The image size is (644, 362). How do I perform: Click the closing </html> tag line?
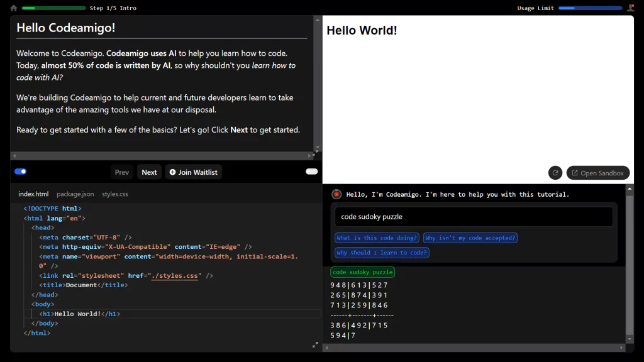click(x=37, y=333)
